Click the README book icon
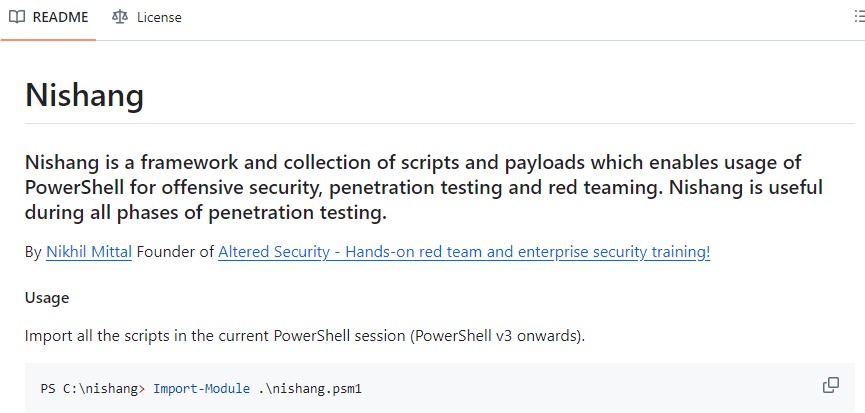The image size is (865, 413). pos(17,17)
